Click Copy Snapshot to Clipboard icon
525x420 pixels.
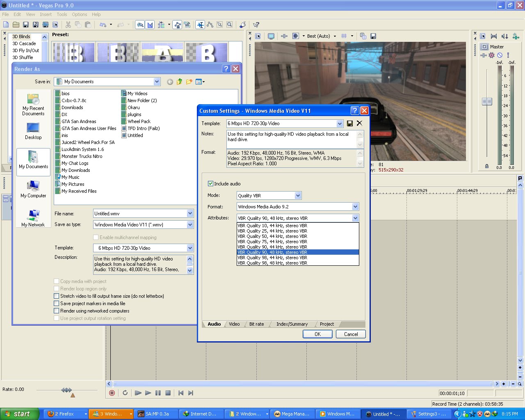pyautogui.click(x=363, y=36)
